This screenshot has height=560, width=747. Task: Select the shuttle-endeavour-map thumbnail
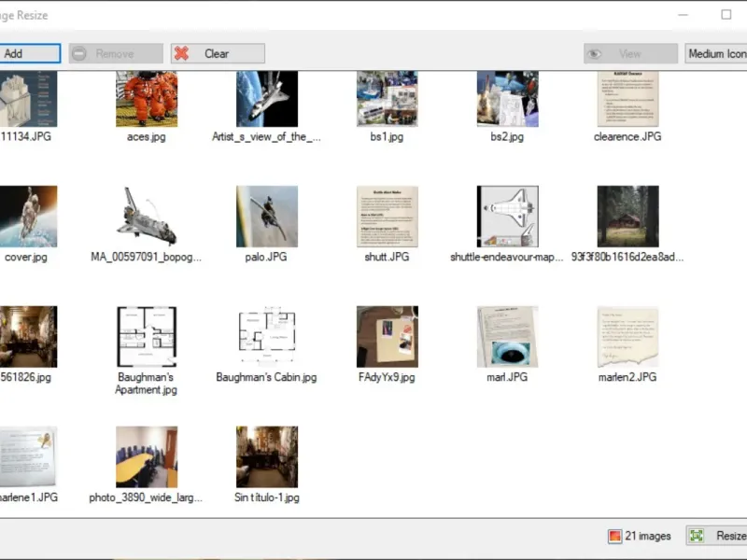507,217
